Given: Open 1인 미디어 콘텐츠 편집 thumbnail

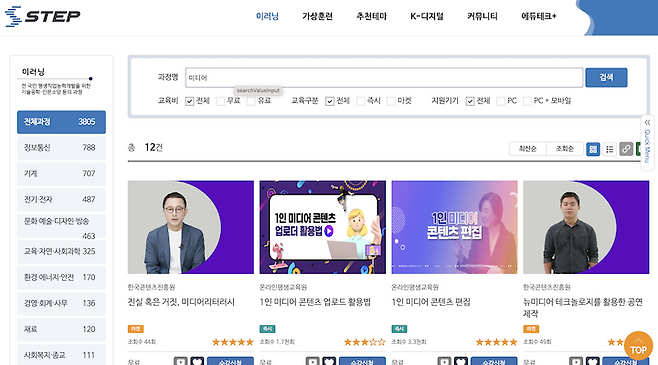Looking at the screenshot, I should tap(454, 227).
